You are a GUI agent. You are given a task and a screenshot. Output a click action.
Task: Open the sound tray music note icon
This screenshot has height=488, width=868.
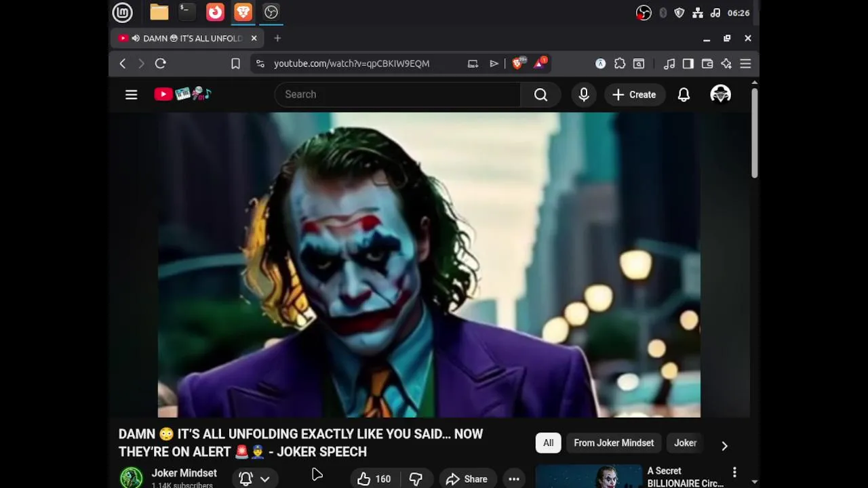coord(715,13)
